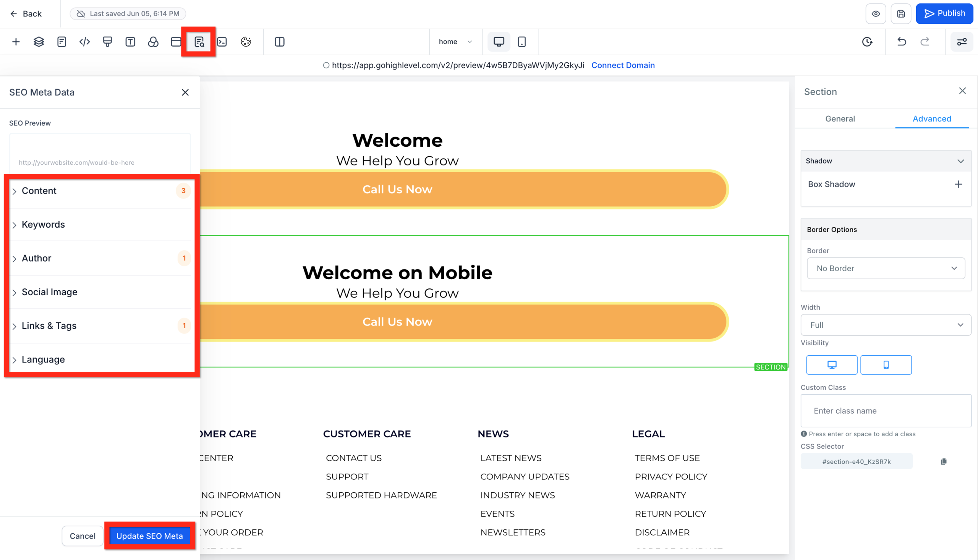Open the Typography settings icon
Screen dimensions: 978x560
pyautogui.click(x=130, y=42)
